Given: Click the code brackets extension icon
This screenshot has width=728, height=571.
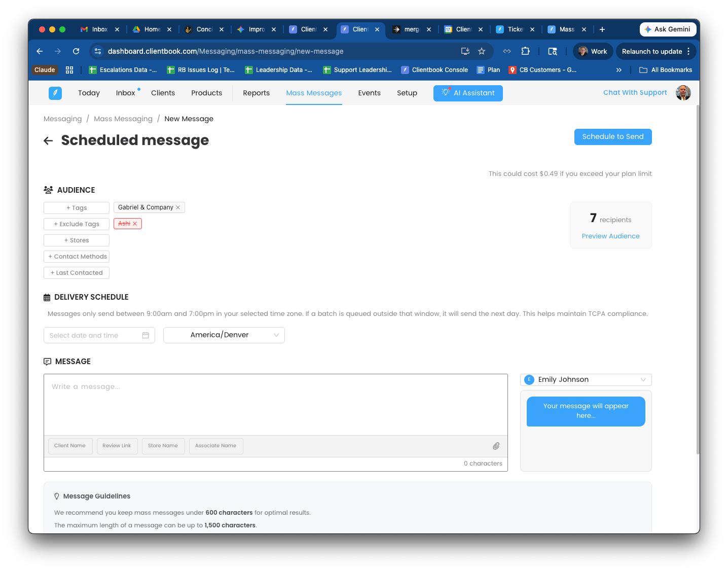Looking at the screenshot, I should pos(507,51).
